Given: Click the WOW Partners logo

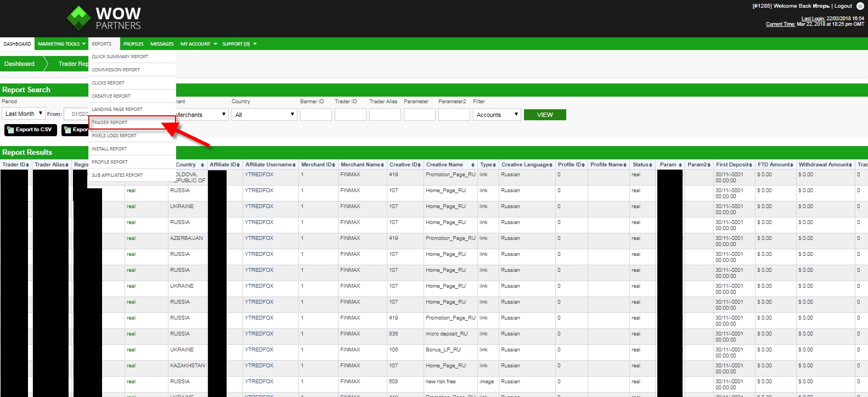Looking at the screenshot, I should [104, 18].
